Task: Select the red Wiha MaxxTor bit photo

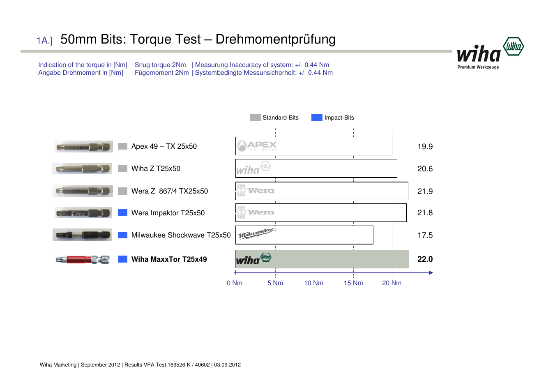Action: (83, 259)
